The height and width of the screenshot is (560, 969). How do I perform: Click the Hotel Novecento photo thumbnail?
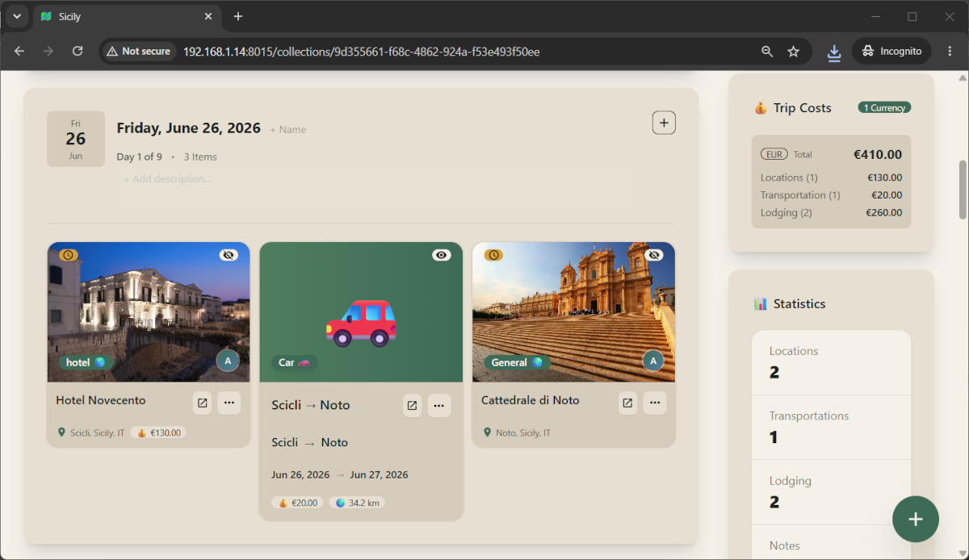pos(149,311)
